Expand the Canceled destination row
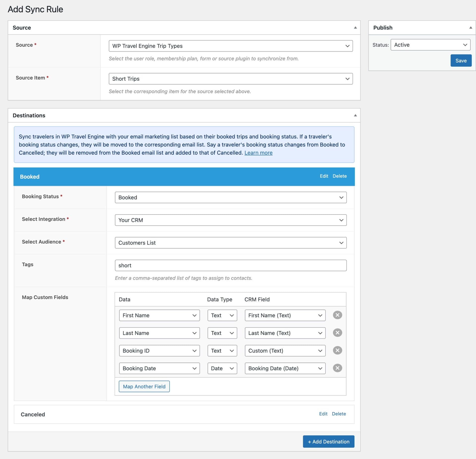Viewport: 476px width, 459px height. point(184,414)
